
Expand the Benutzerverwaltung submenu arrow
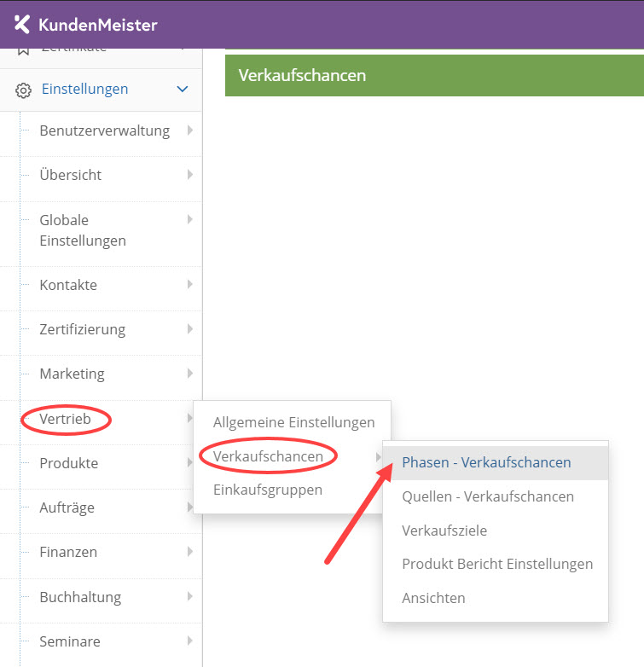pyautogui.click(x=190, y=130)
